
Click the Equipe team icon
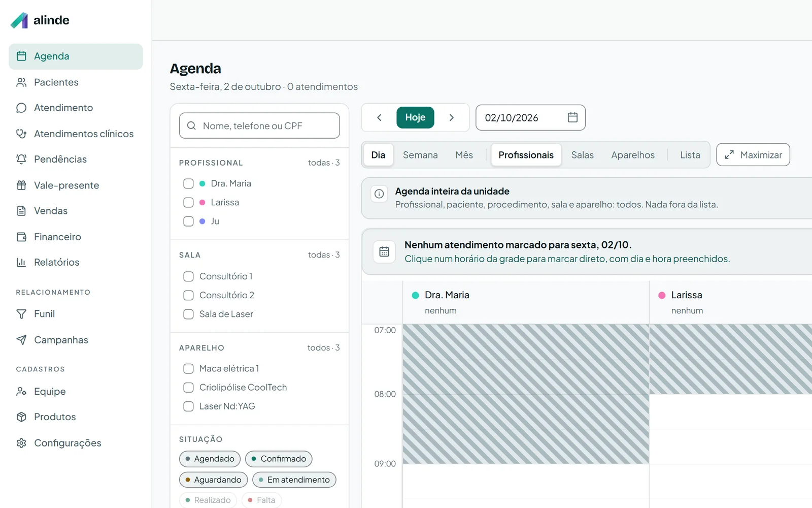21,391
